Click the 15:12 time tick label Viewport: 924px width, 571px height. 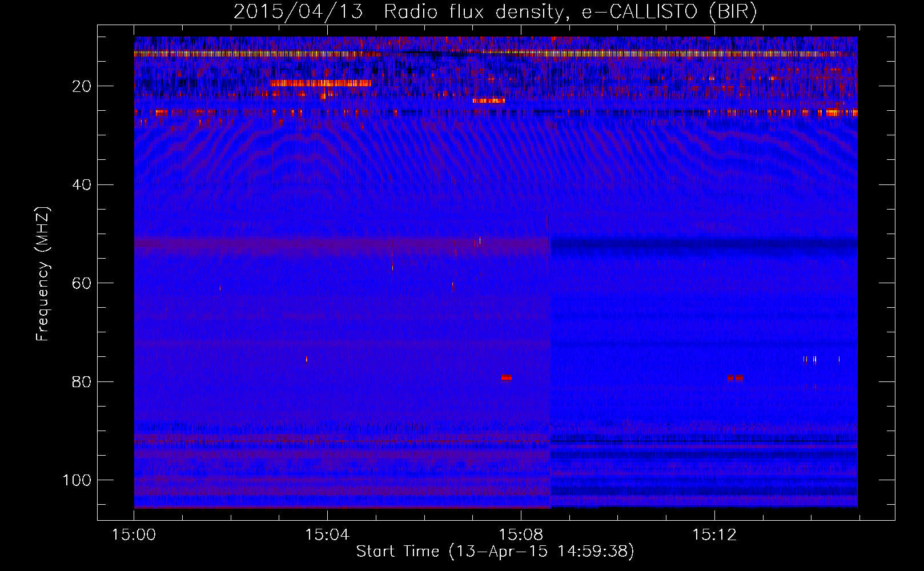(714, 535)
